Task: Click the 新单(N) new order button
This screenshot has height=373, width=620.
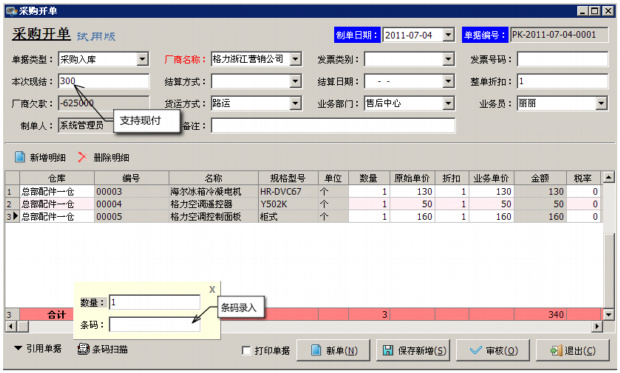Action: [x=333, y=350]
